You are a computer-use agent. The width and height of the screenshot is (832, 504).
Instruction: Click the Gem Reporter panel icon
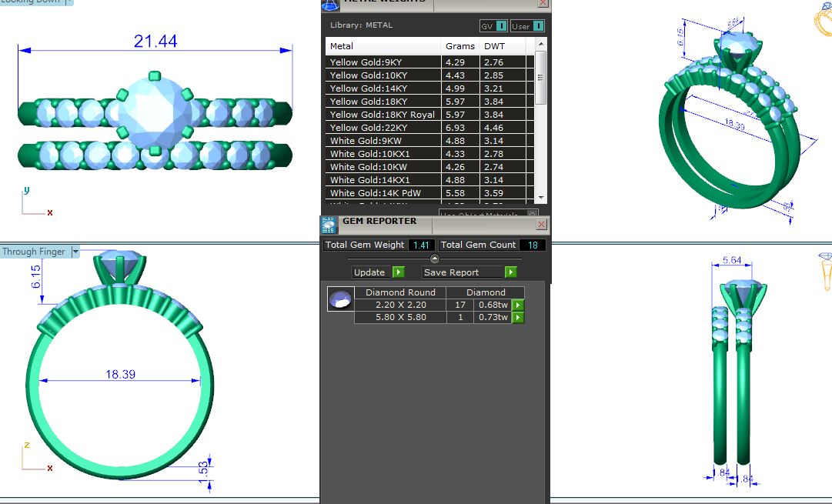(x=329, y=225)
